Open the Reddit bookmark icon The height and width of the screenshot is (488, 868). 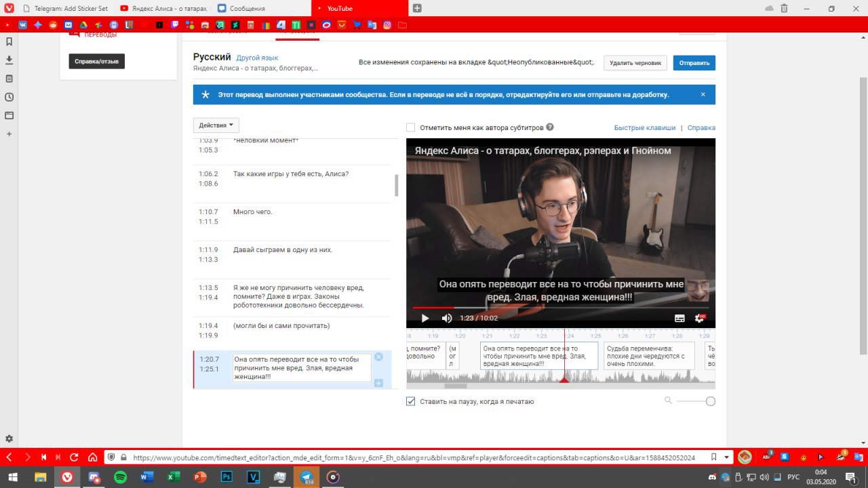click(x=54, y=25)
